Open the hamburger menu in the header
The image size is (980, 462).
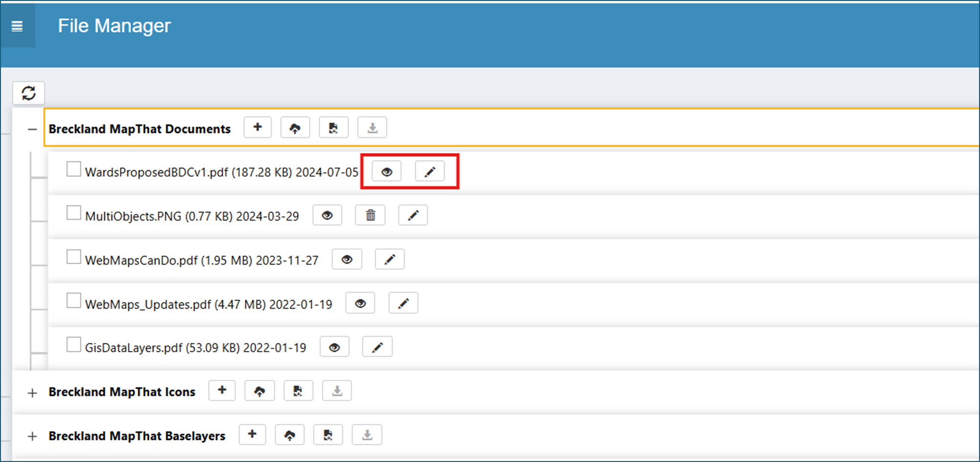[x=17, y=26]
